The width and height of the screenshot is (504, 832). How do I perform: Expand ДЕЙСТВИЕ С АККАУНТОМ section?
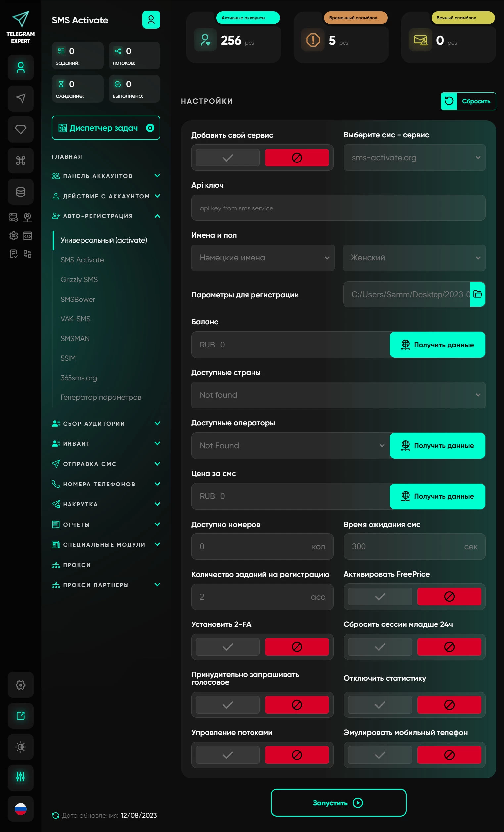[106, 196]
